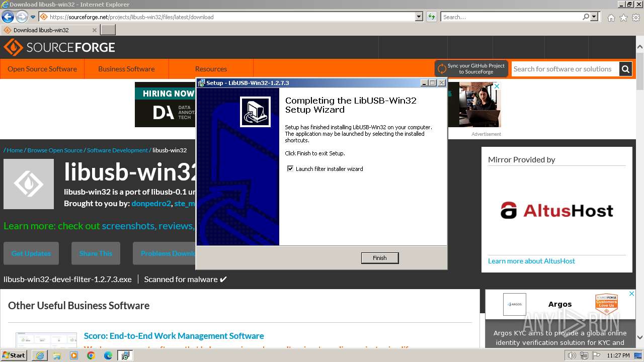The height and width of the screenshot is (362, 644).
Task: Follow the Software Development breadcrumb link
Action: point(117,150)
